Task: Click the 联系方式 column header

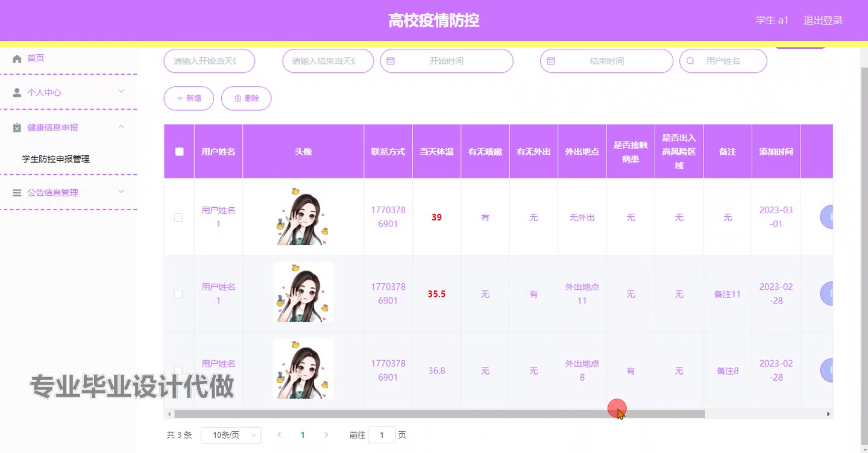Action: pyautogui.click(x=388, y=152)
